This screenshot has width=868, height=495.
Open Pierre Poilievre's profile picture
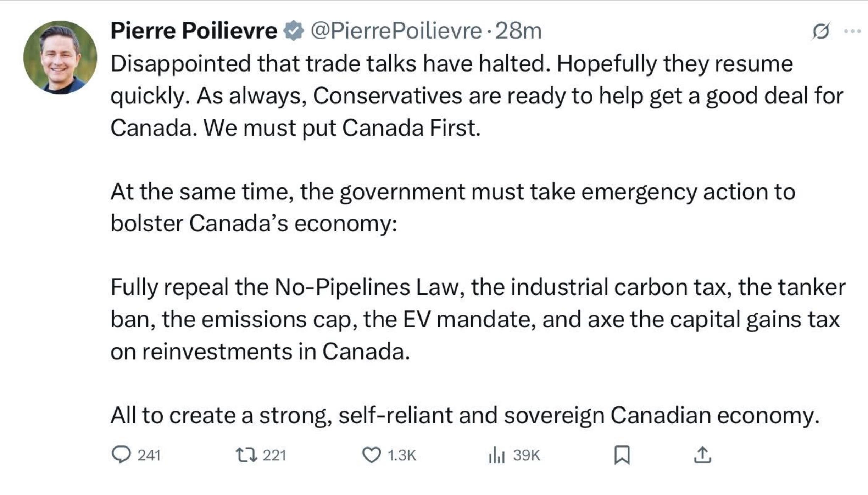click(x=60, y=57)
